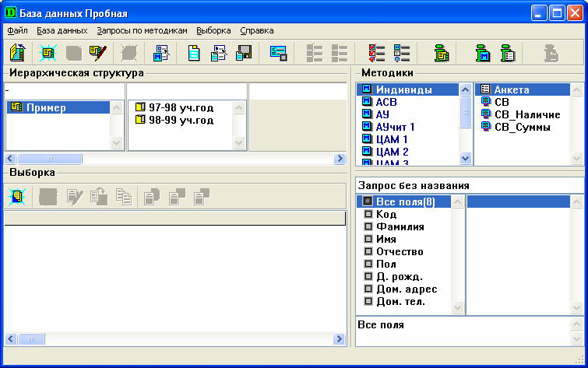Check the Отчество field box
Viewport: 588px width, 368px height.
(368, 251)
